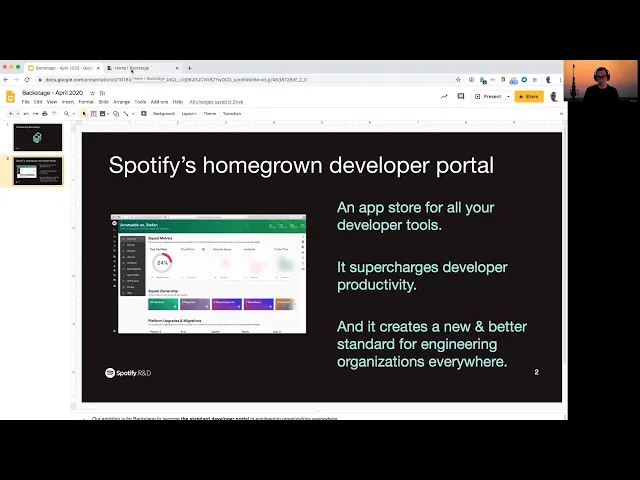Viewport: 640px width, 480px height.
Task: Reload the page with refresh icon
Action: coord(27,80)
